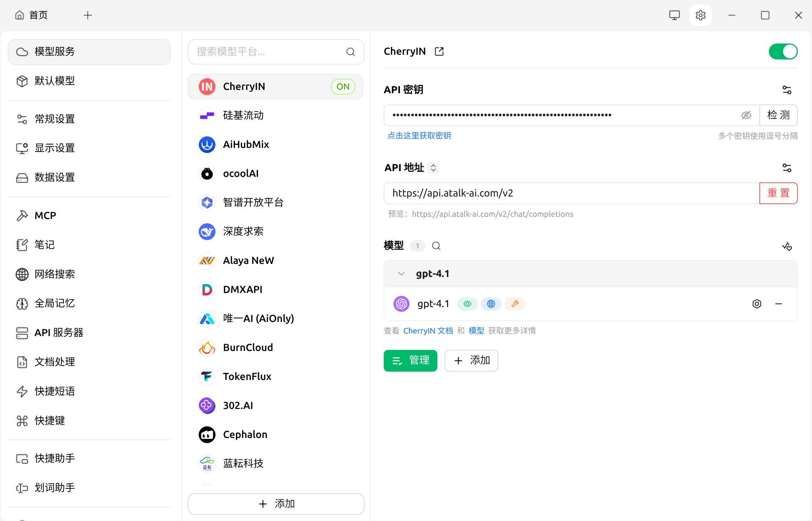Show the hidden API key with eye icon
Viewport: 812px width, 521px height.
[x=746, y=115]
